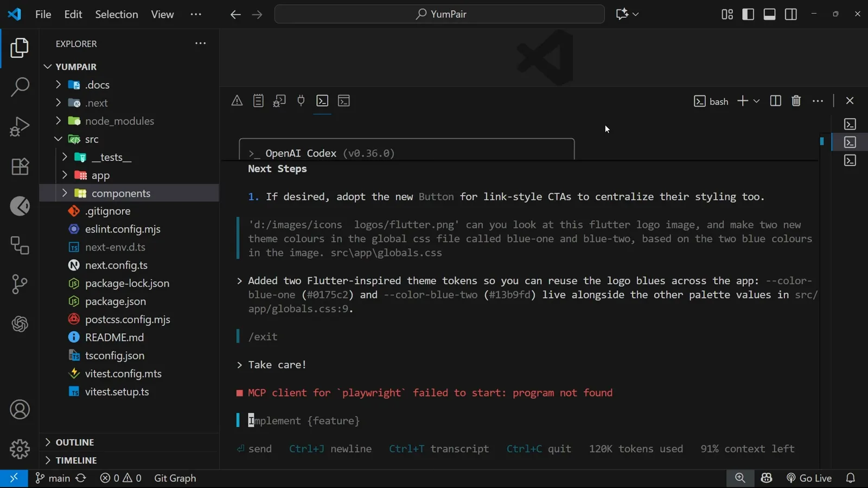
Task: Click the remote window icon in the status bar
Action: [x=14, y=478]
